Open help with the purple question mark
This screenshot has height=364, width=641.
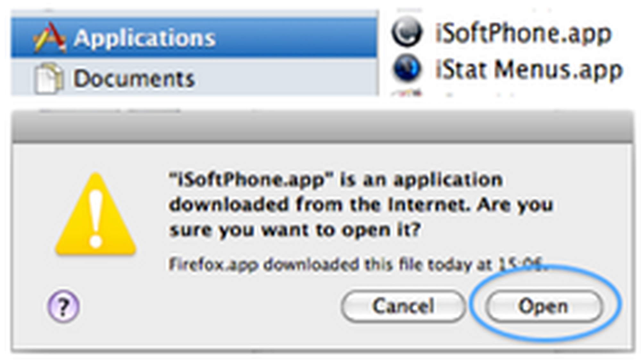coord(63,306)
